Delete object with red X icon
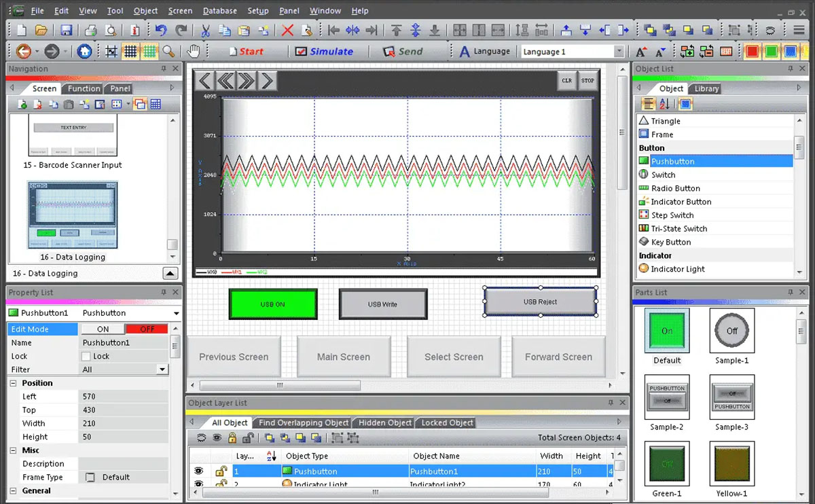The image size is (815, 504). pyautogui.click(x=287, y=30)
